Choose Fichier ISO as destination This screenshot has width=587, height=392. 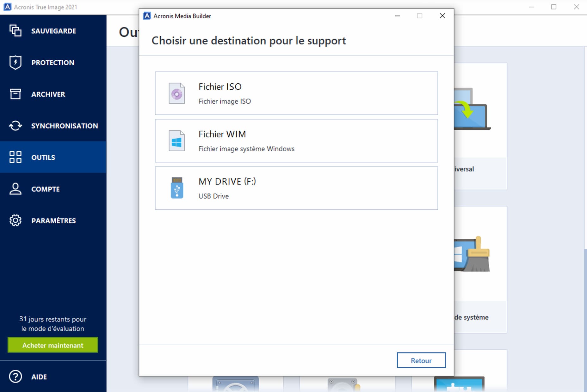pyautogui.click(x=296, y=93)
